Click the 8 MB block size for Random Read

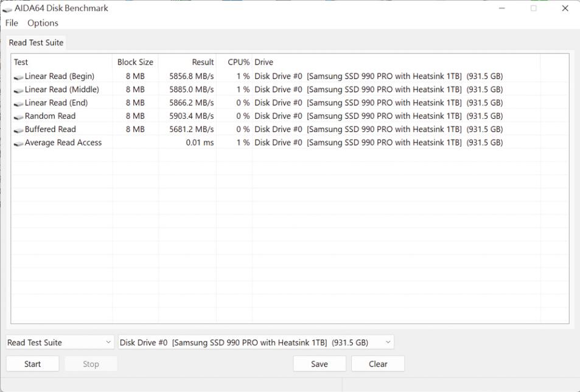(x=135, y=116)
